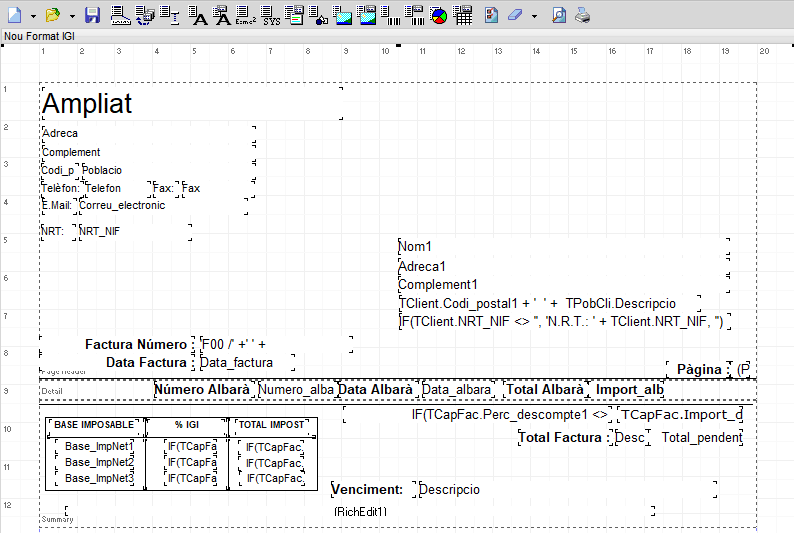Select the database barcode tool
The height and width of the screenshot is (533, 794).
click(x=415, y=15)
